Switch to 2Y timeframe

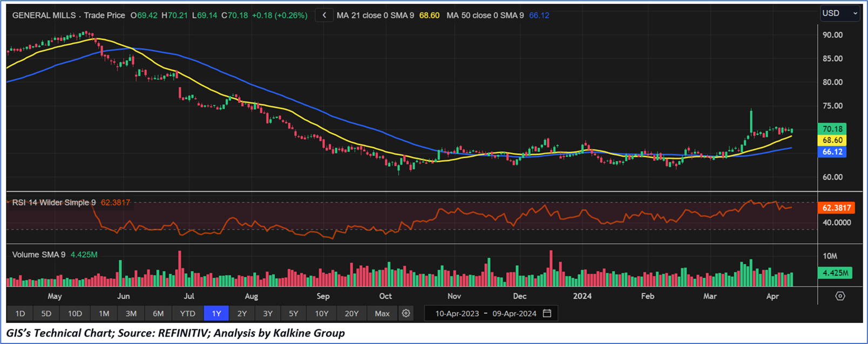[x=242, y=313]
